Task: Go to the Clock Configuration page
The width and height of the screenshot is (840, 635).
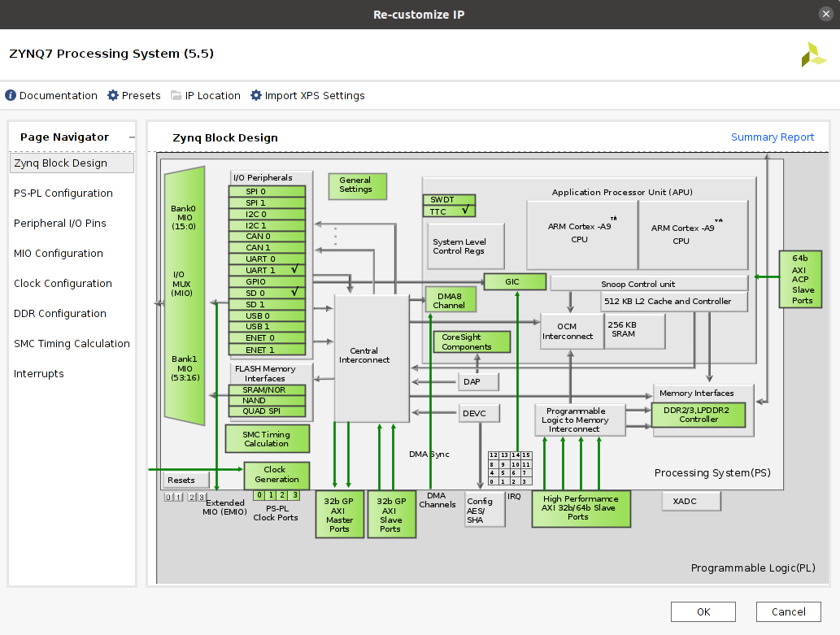Action: (x=63, y=284)
